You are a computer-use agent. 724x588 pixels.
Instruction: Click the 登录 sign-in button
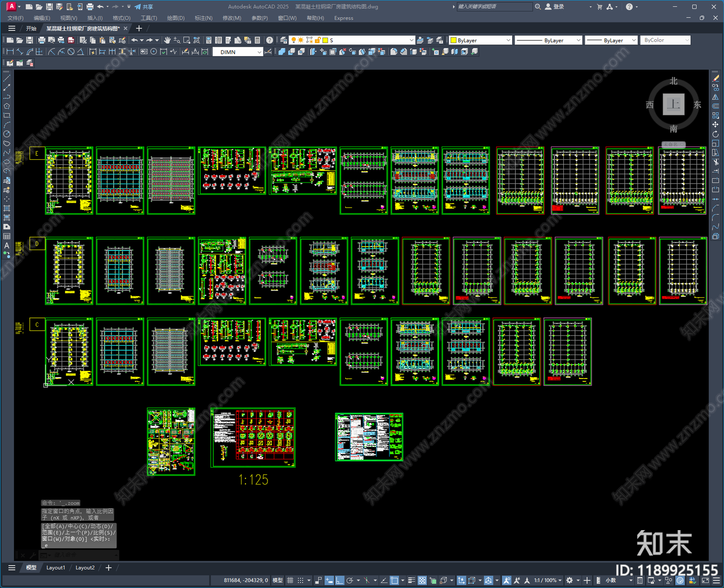pyautogui.click(x=555, y=7)
